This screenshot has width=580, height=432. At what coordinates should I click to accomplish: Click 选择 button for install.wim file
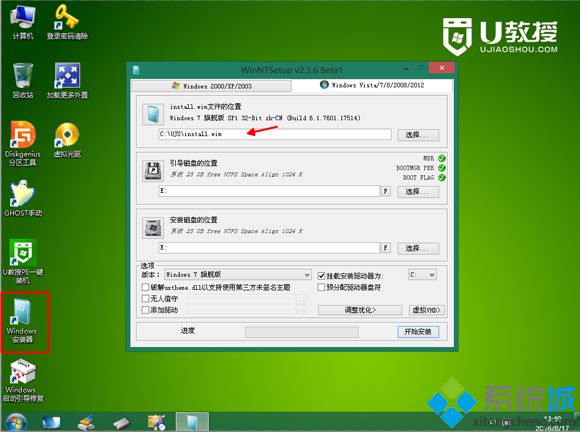pos(418,135)
